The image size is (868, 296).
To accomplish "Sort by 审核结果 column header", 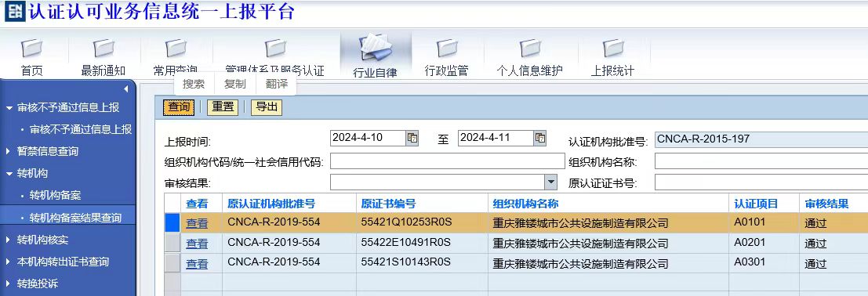I will 826,204.
